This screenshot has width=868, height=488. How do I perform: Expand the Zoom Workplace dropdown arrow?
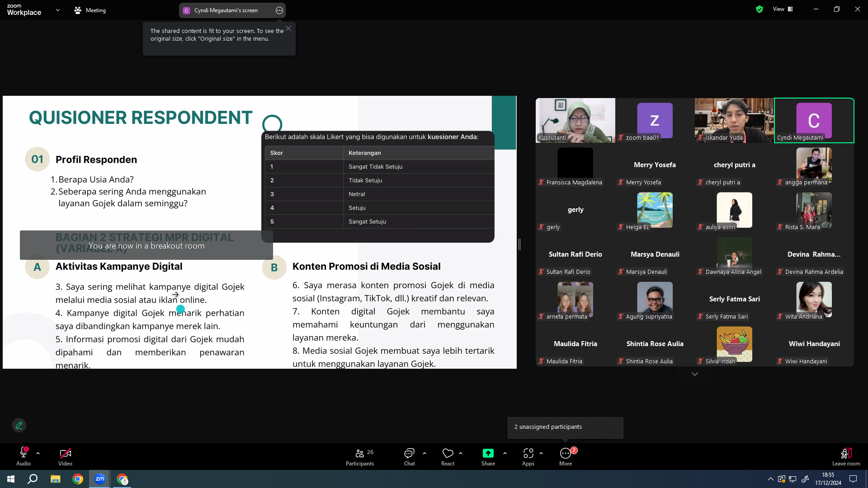(58, 10)
